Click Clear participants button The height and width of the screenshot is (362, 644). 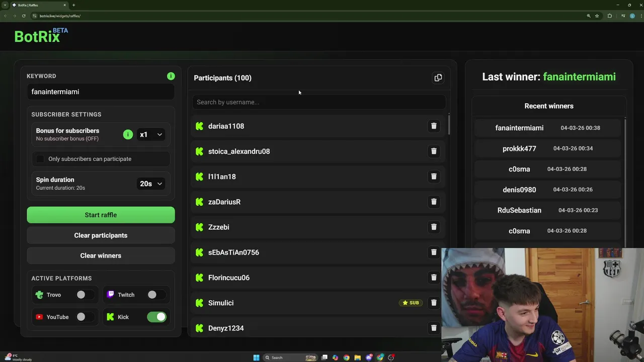point(101,235)
